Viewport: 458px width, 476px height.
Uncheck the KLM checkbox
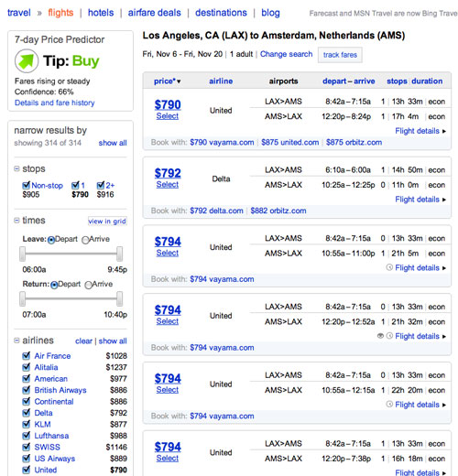27,424
